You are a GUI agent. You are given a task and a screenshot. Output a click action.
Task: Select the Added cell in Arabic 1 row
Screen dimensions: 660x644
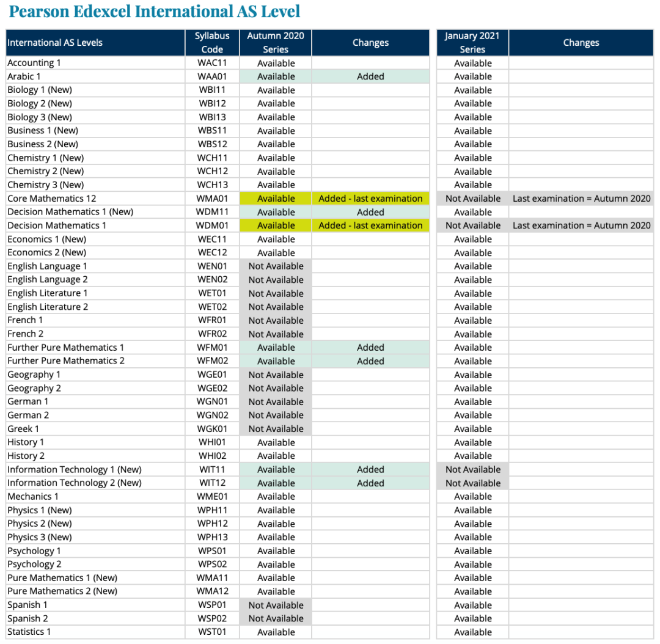370,76
